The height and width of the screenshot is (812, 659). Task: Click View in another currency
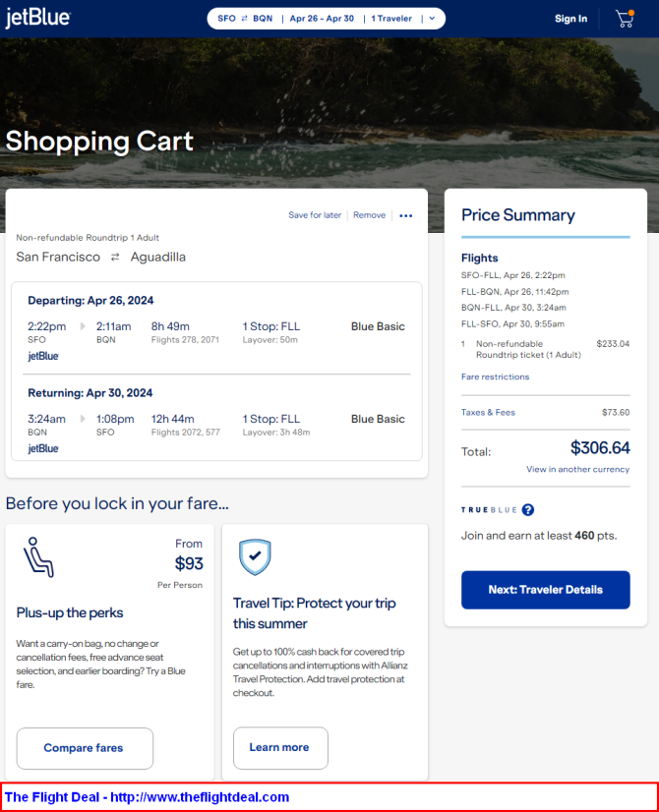[x=577, y=469]
